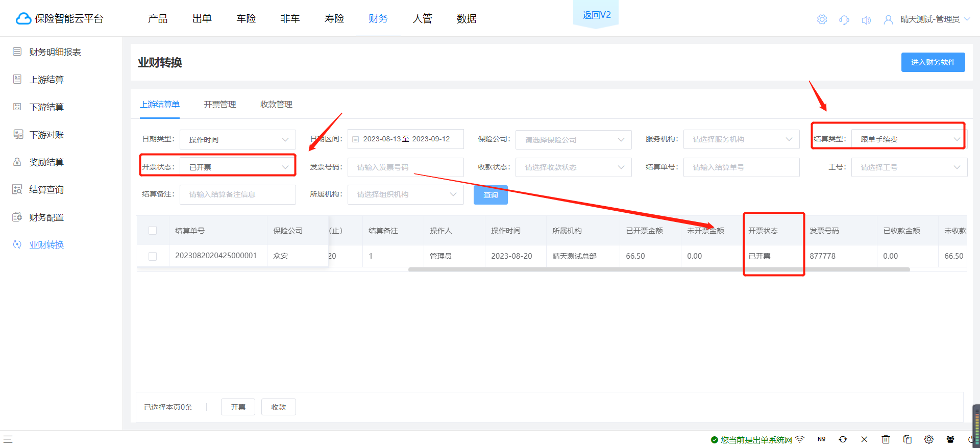The height and width of the screenshot is (448, 980).
Task: Click the 下游对账 sidebar icon
Action: click(x=18, y=134)
